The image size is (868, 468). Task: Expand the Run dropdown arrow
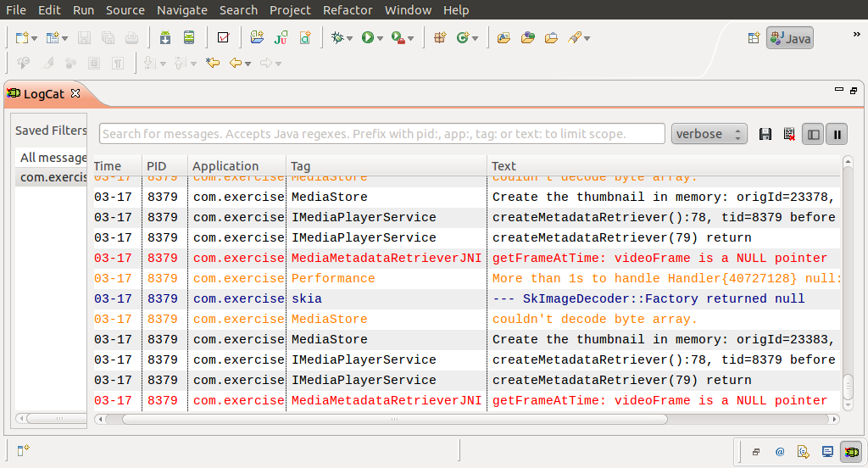[x=380, y=38]
